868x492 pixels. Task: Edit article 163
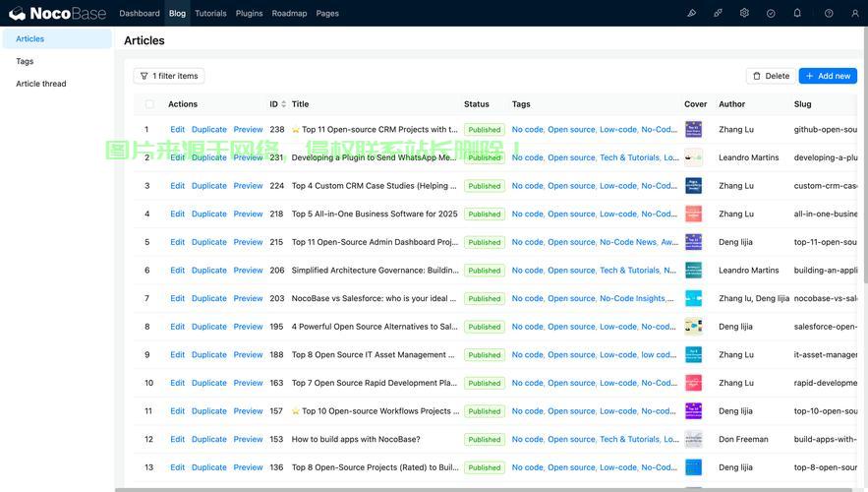pos(178,383)
